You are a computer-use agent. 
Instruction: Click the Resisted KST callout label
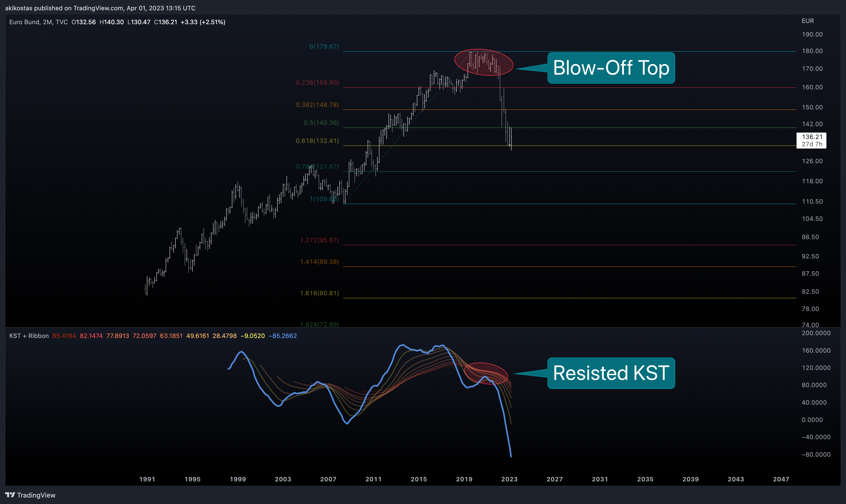pos(611,373)
